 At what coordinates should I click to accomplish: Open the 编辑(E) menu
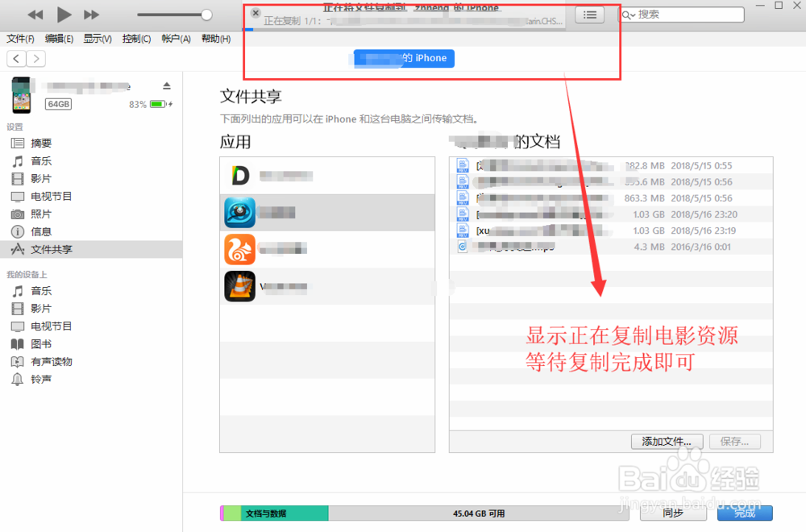pos(59,39)
